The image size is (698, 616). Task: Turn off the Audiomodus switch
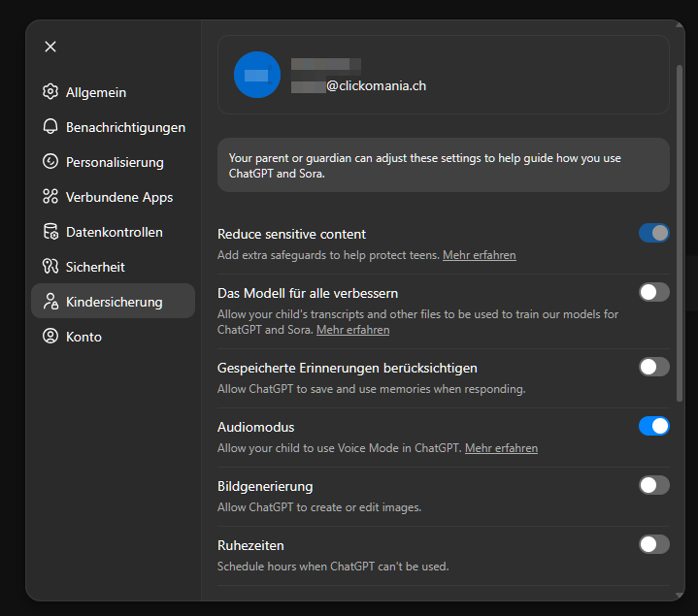tap(653, 426)
